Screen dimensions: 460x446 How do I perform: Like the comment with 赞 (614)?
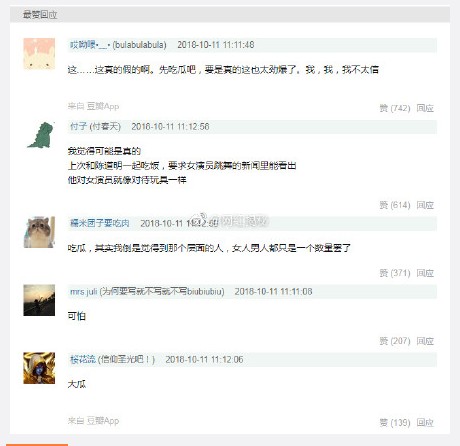(x=395, y=205)
